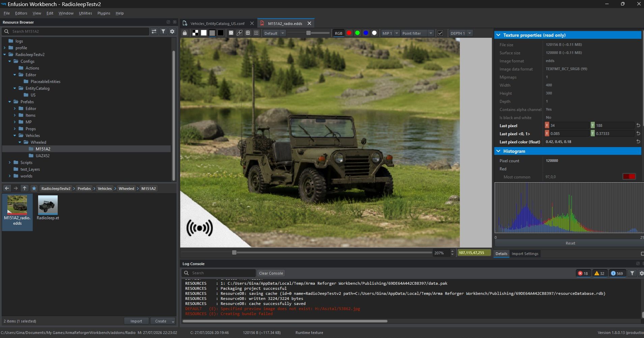Screen dimensions: 644x338
Task: Collapse the Texture properties section
Action: coord(499,35)
